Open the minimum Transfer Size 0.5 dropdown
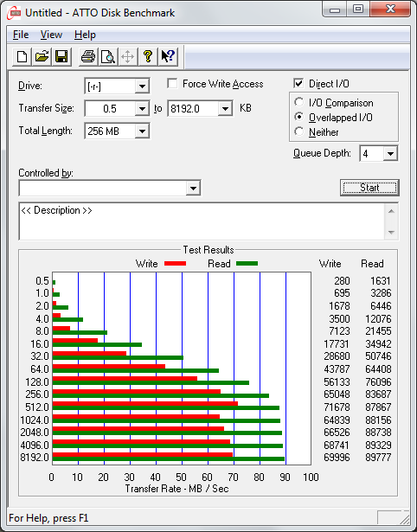Viewport: 417px width, 532px height. click(142, 109)
